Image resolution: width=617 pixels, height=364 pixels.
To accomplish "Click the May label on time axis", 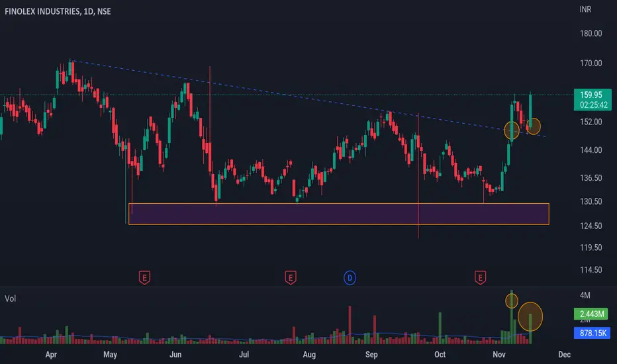I will tap(110, 355).
